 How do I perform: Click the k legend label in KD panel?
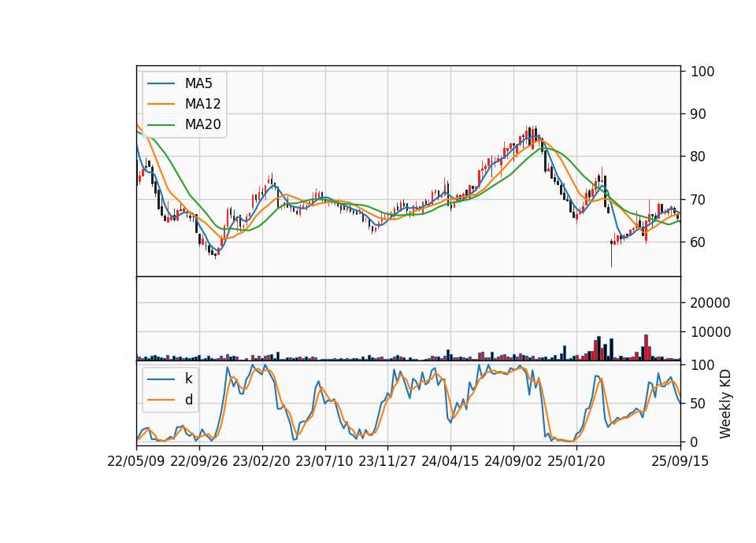(x=188, y=379)
